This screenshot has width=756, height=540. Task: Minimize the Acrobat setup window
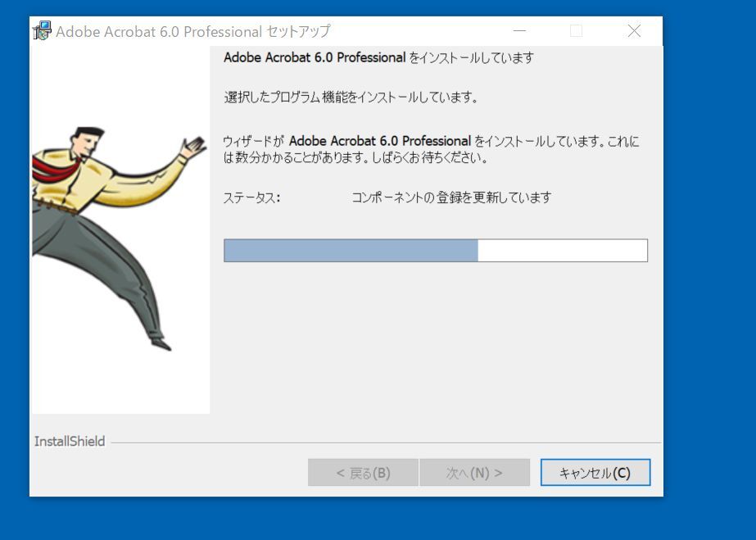tap(519, 31)
